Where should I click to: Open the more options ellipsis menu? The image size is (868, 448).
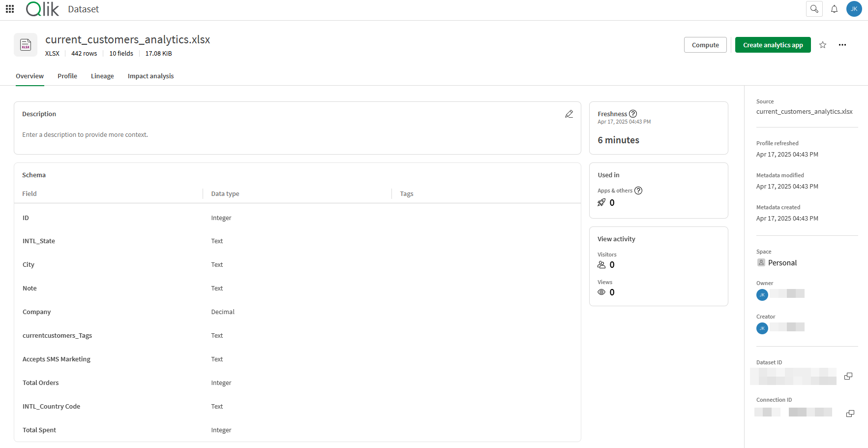(842, 45)
